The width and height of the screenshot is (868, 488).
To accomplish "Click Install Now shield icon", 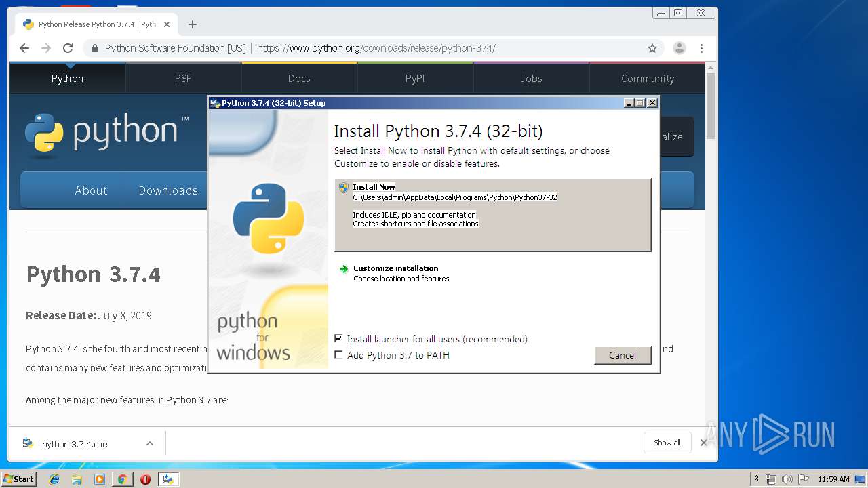I will point(344,188).
